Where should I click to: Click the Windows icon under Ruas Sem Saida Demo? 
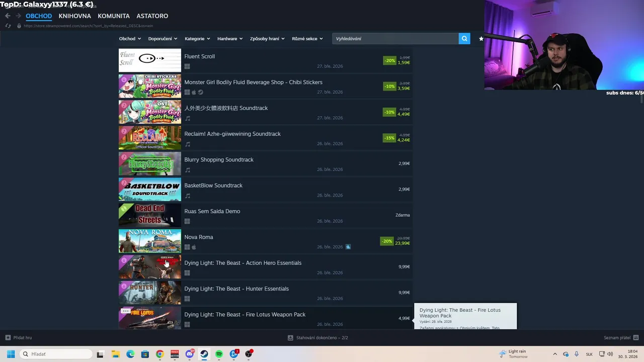coord(187,221)
